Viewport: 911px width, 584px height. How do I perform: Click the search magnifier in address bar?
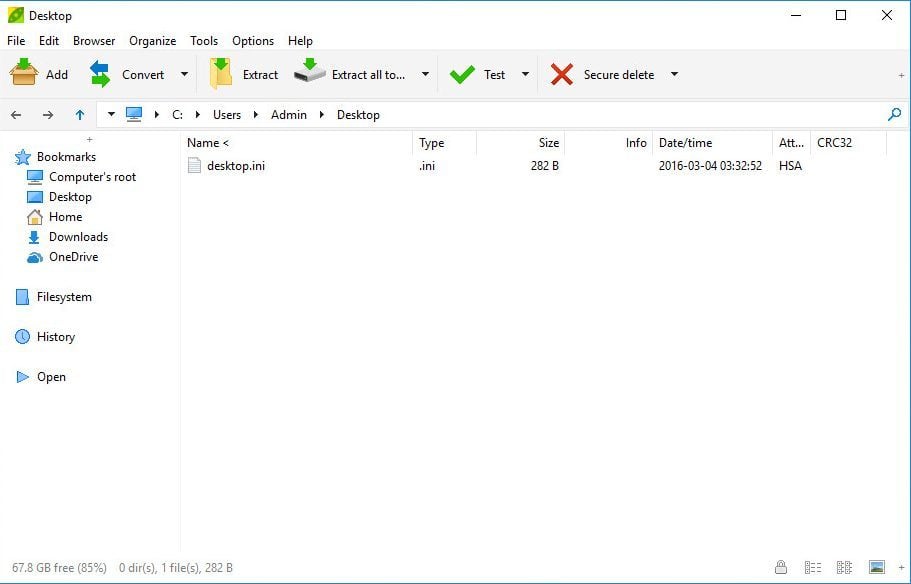point(894,115)
